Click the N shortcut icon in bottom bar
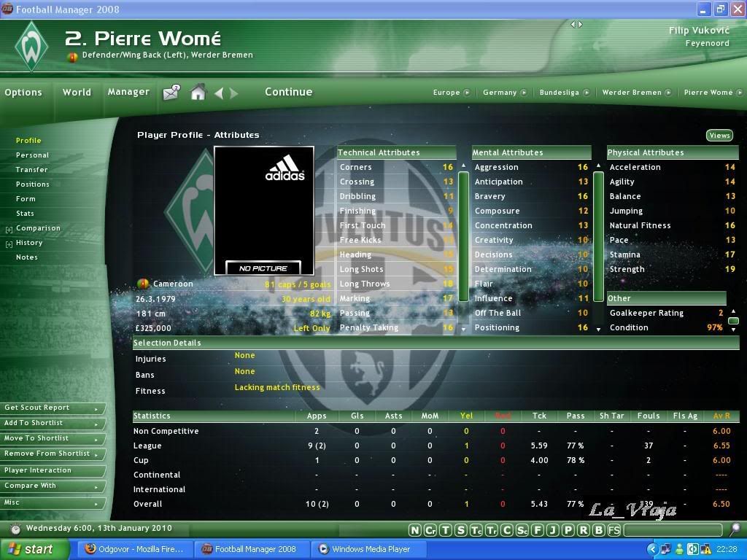747x560 pixels. [x=415, y=530]
